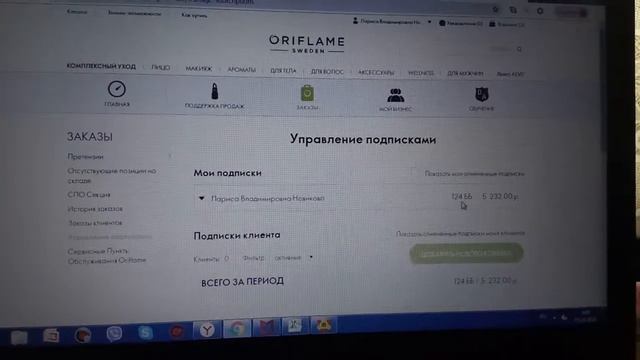Open Управление подписками sidebar link

pyautogui.click(x=109, y=237)
